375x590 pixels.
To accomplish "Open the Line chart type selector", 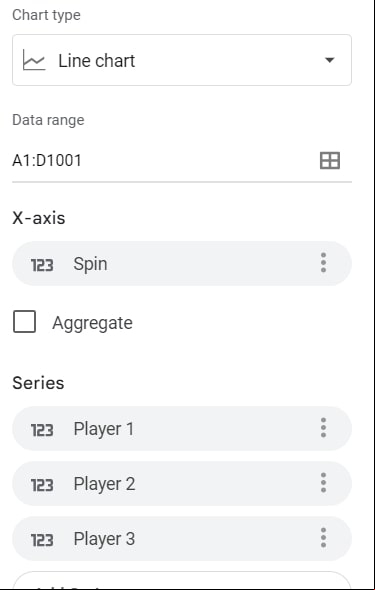I will click(x=182, y=60).
